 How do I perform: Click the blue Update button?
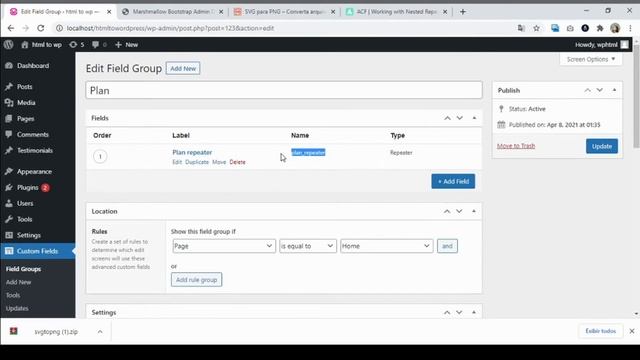pyautogui.click(x=602, y=146)
